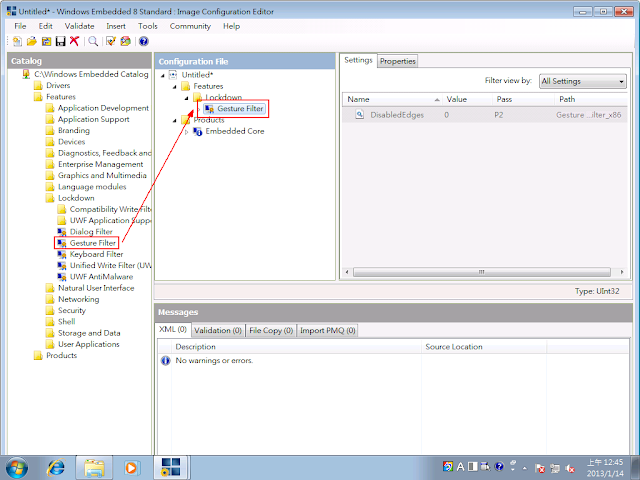Click the settings scrollbar left arrow
The width and height of the screenshot is (640, 480).
pyautogui.click(x=347, y=272)
